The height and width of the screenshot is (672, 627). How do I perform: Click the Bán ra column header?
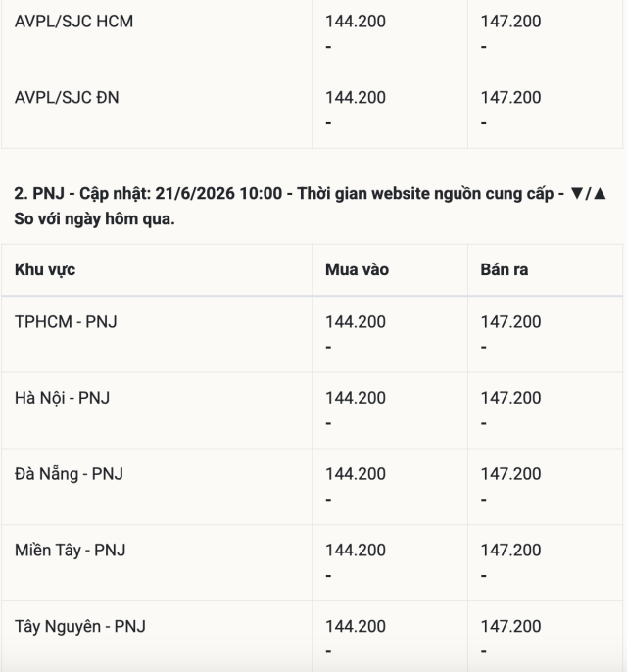point(504,270)
